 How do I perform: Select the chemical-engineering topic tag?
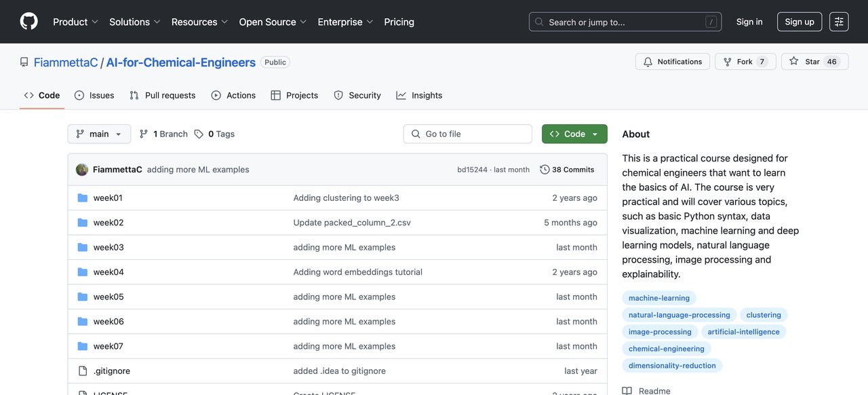coord(667,349)
